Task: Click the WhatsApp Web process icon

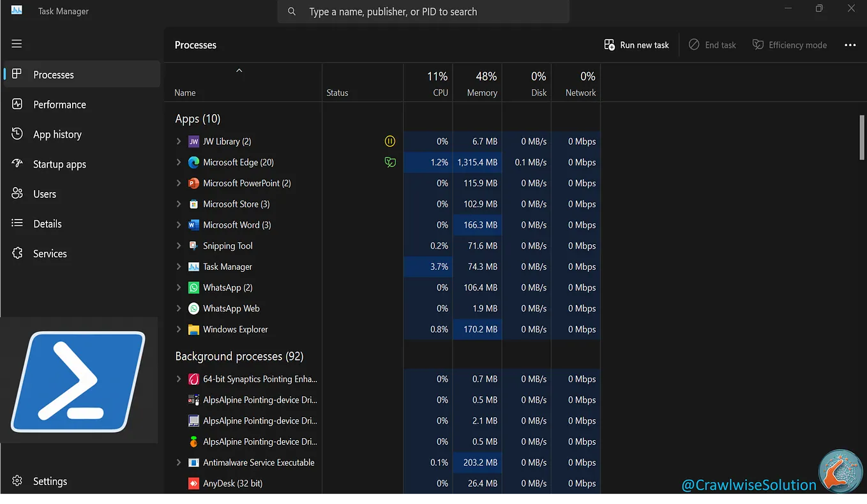Action: click(193, 308)
